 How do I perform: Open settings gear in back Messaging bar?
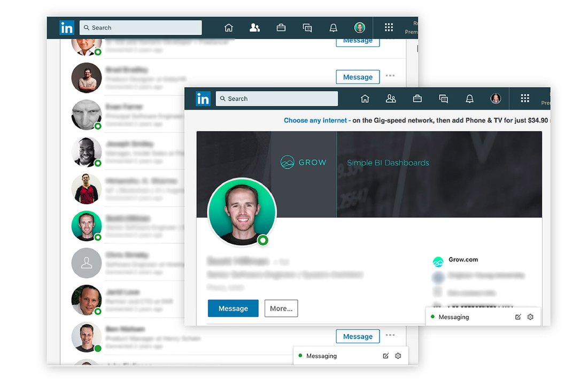tap(398, 356)
